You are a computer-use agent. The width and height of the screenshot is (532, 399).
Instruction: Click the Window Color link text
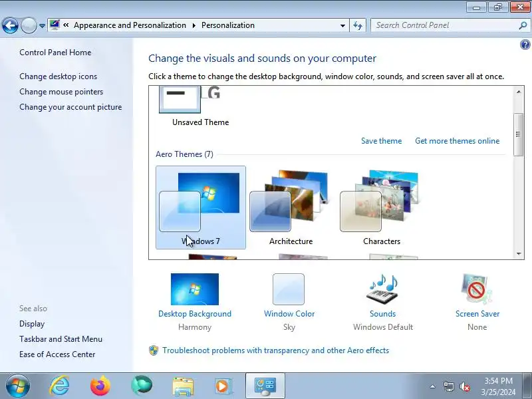289,314
